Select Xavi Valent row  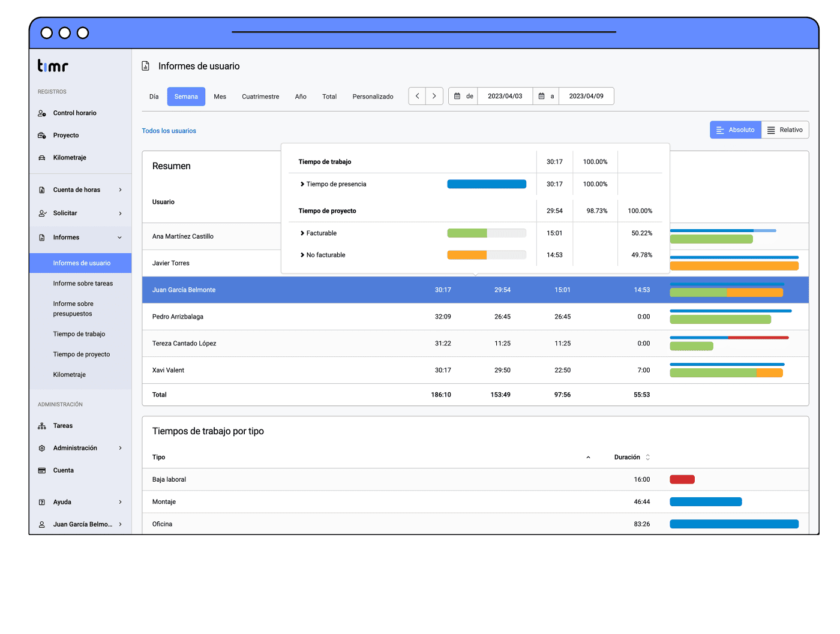pos(475,370)
